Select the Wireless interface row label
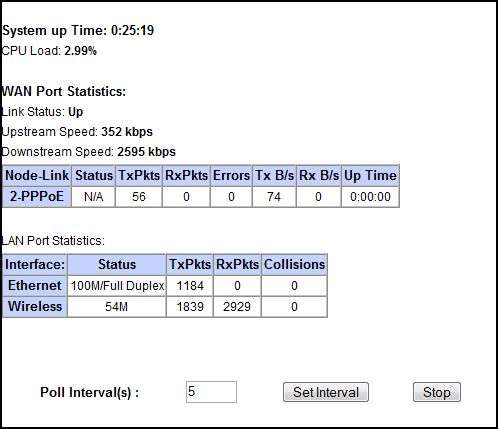The height and width of the screenshot is (429, 498). click(x=35, y=307)
